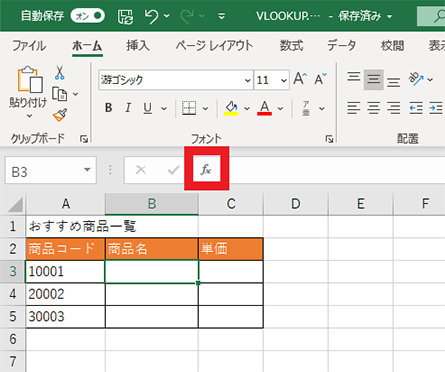Click the Redo arrow icon

[x=187, y=16]
